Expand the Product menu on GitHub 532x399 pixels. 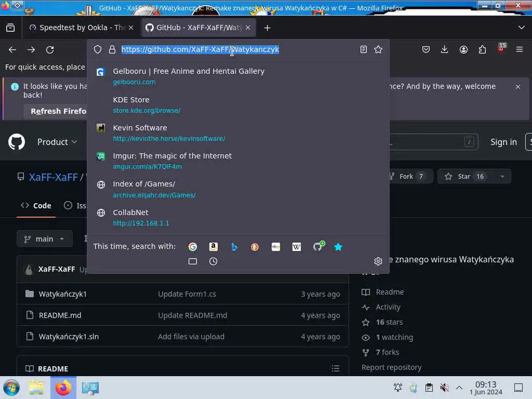[x=57, y=142]
